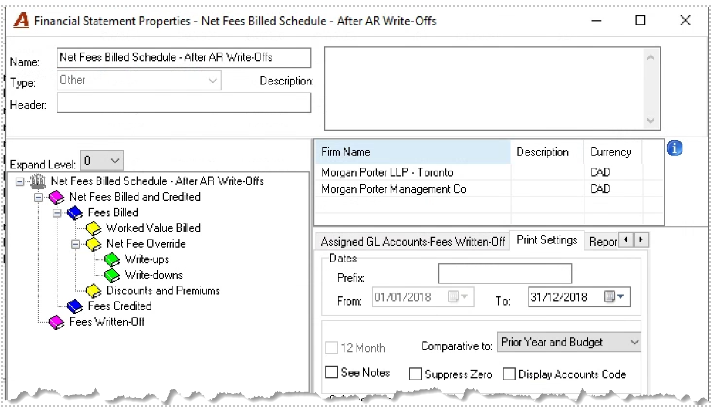The image size is (716, 412).
Task: Collapse the Fees Billed tree node
Action: coord(57,213)
